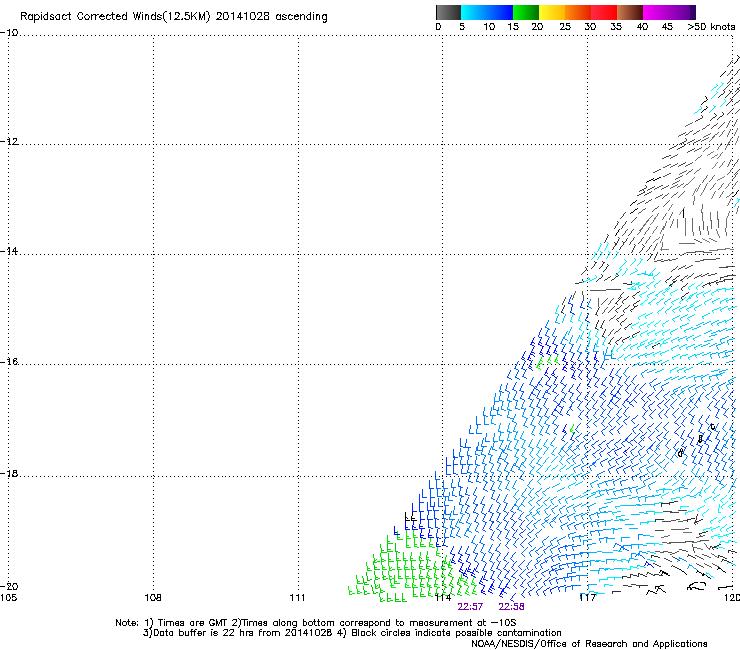Click the '-12' latitude axis label

pyautogui.click(x=9, y=142)
